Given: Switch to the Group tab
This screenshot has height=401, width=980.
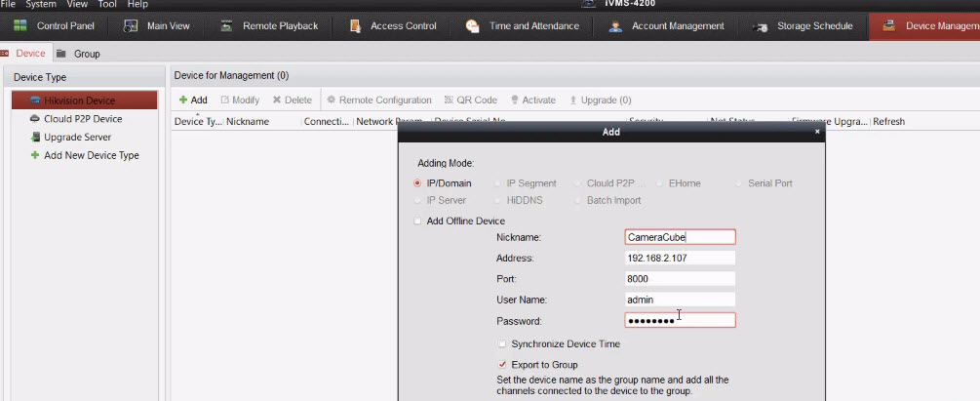Looking at the screenshot, I should click(x=86, y=54).
